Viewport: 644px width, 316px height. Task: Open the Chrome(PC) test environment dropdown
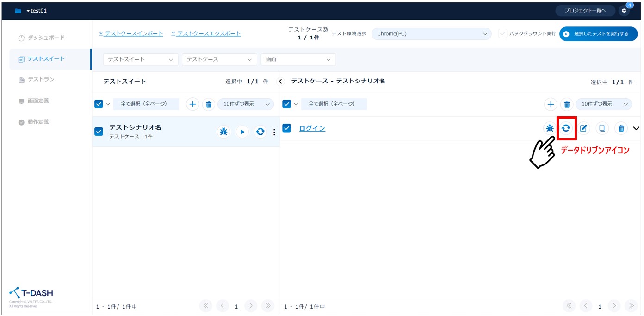point(431,34)
